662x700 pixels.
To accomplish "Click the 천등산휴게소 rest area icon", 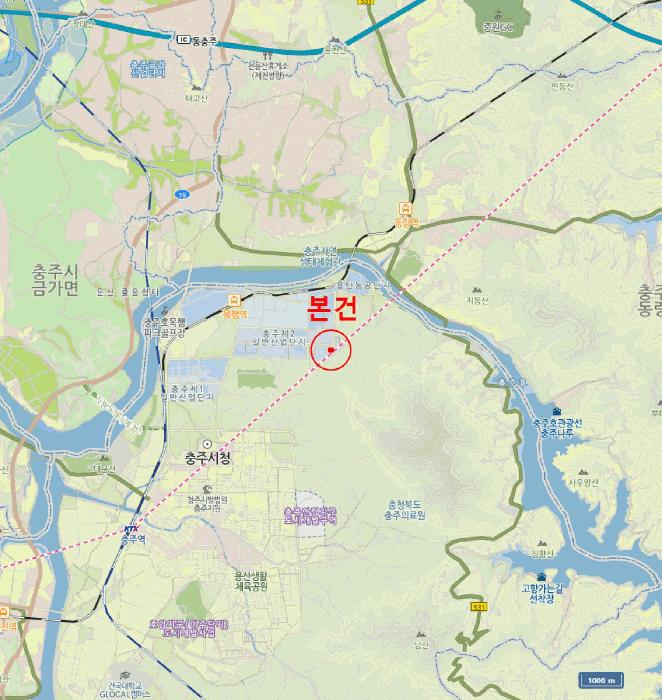I will coord(267,56).
